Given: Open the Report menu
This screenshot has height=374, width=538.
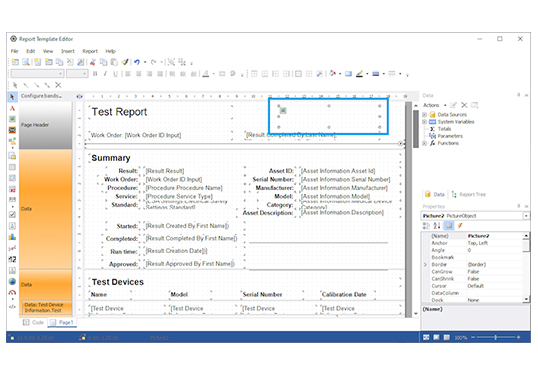Looking at the screenshot, I should (90, 51).
